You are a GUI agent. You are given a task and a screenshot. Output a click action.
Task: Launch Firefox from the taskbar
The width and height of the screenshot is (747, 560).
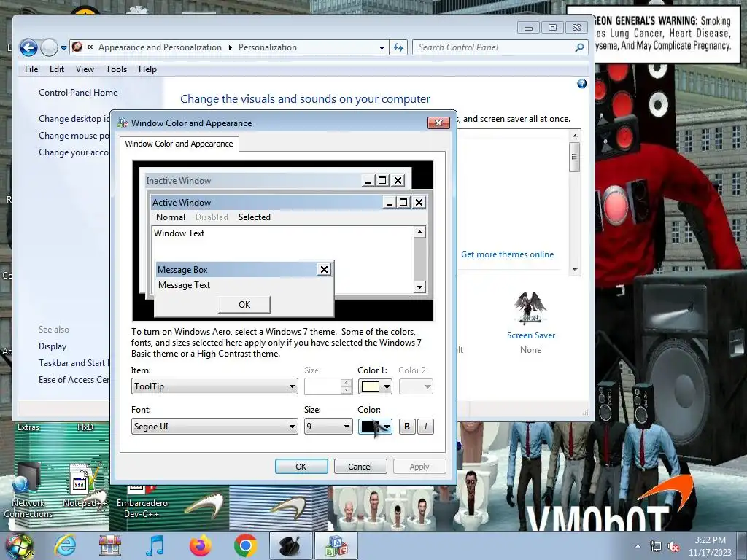[200, 545]
